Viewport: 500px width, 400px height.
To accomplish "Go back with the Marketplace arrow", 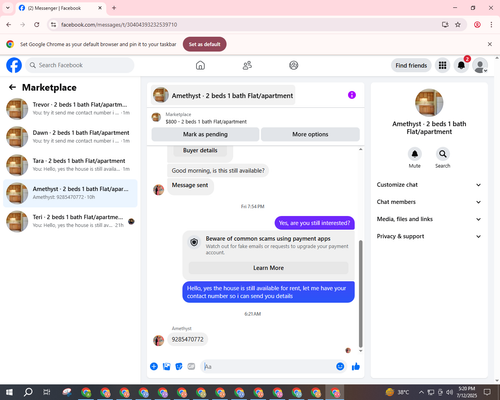I will (12, 87).
